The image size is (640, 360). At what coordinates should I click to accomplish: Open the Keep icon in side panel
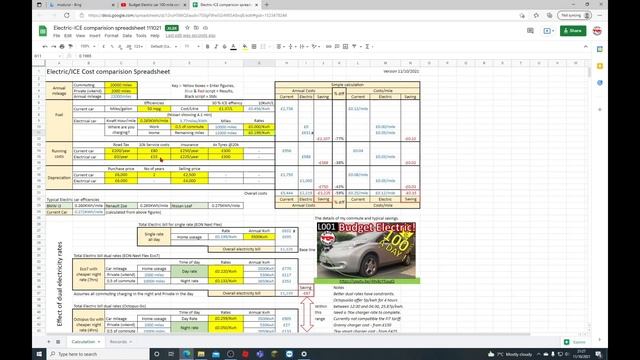click(600, 66)
